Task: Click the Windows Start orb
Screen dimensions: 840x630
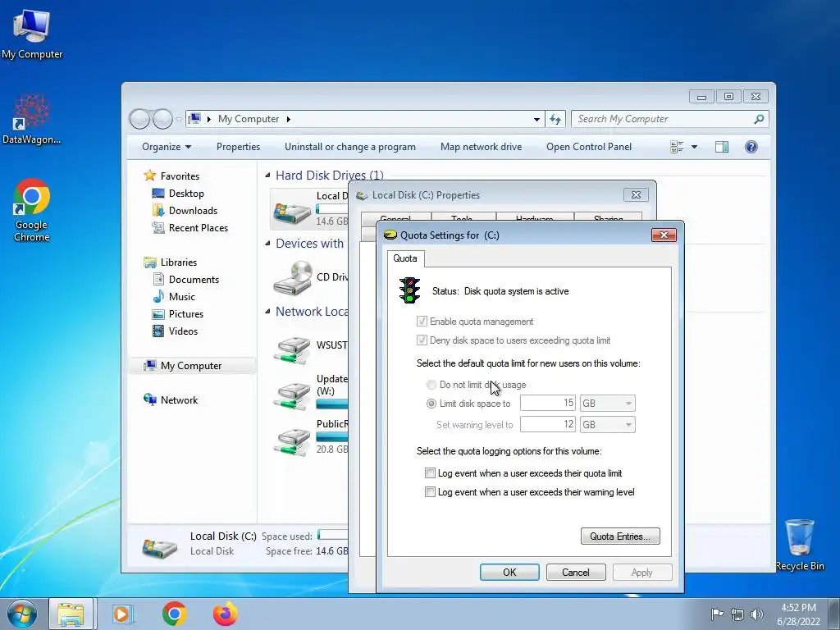Action: click(22, 614)
